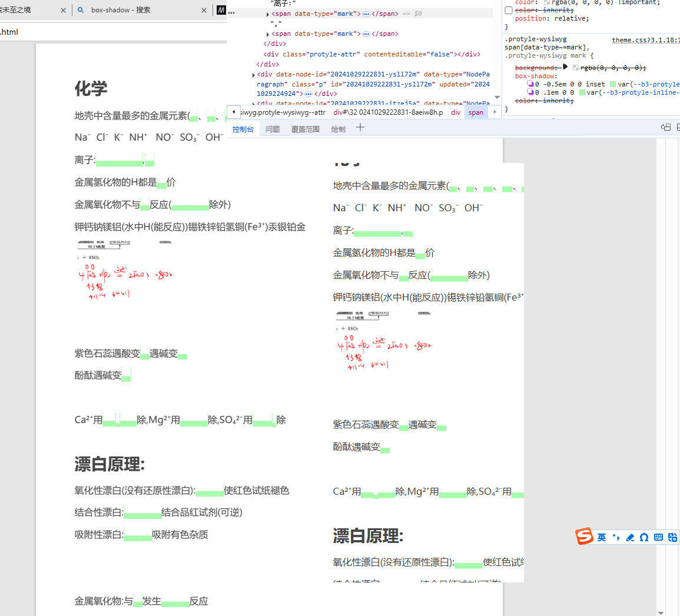Click the arrow beside the background property value
The height and width of the screenshot is (616, 680).
565,67
